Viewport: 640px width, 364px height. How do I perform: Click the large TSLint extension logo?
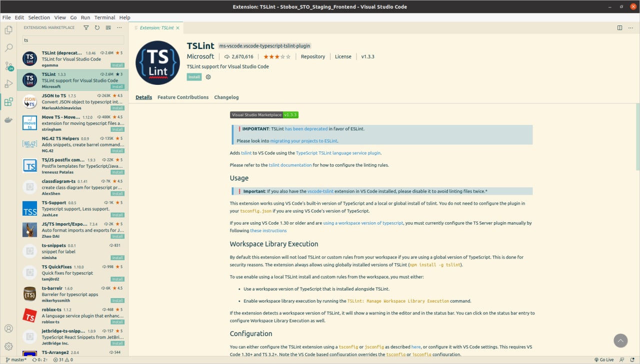point(157,62)
